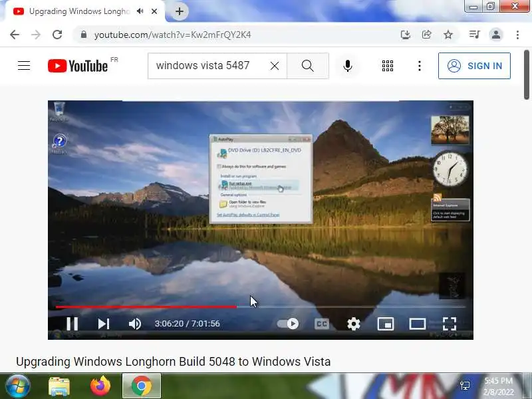The height and width of the screenshot is (399, 532).
Task: Mute the tab via speaker icon
Action: [140, 11]
